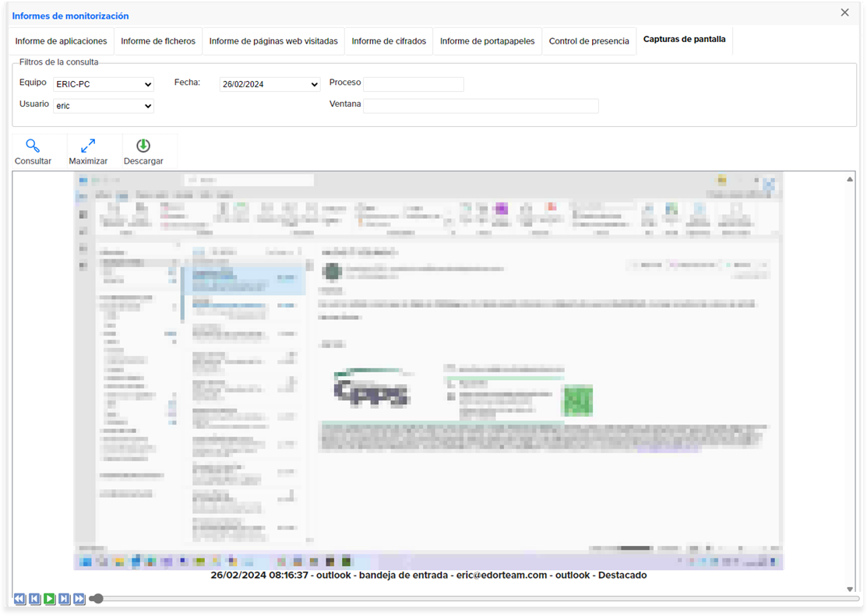
Task: Focus the Proceso filter input field
Action: coord(414,84)
